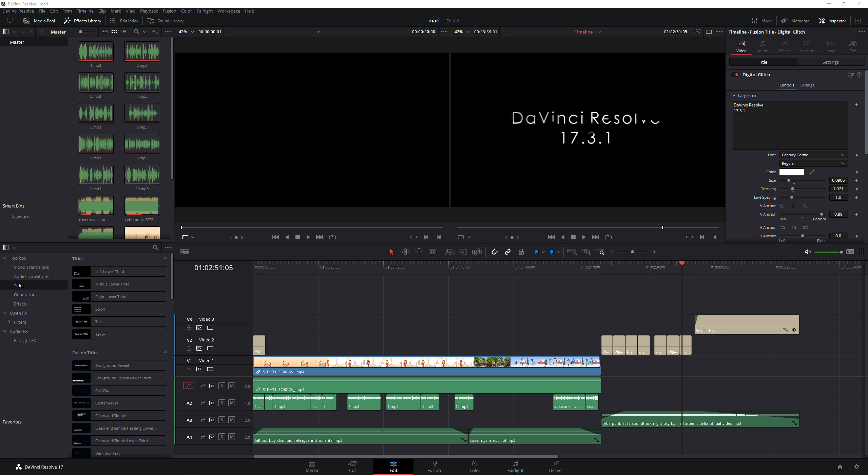Open the Mixer panel
The image size is (868, 475).
(762, 21)
